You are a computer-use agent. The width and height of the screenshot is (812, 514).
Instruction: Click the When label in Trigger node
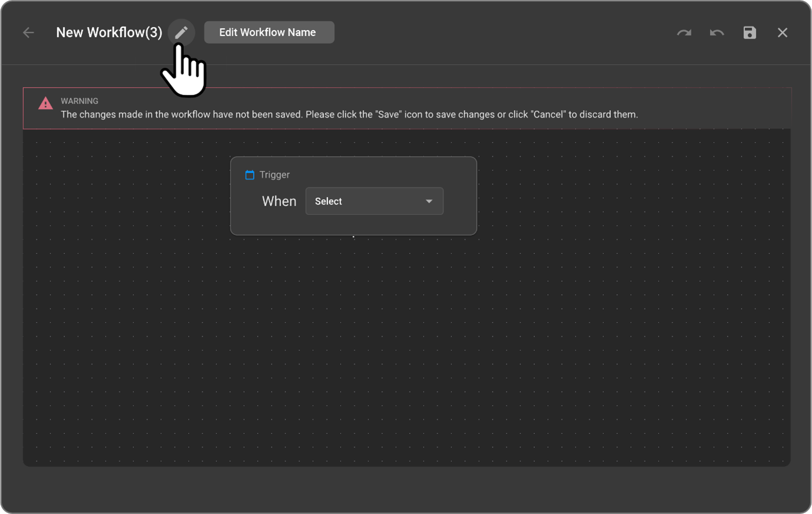[279, 201]
